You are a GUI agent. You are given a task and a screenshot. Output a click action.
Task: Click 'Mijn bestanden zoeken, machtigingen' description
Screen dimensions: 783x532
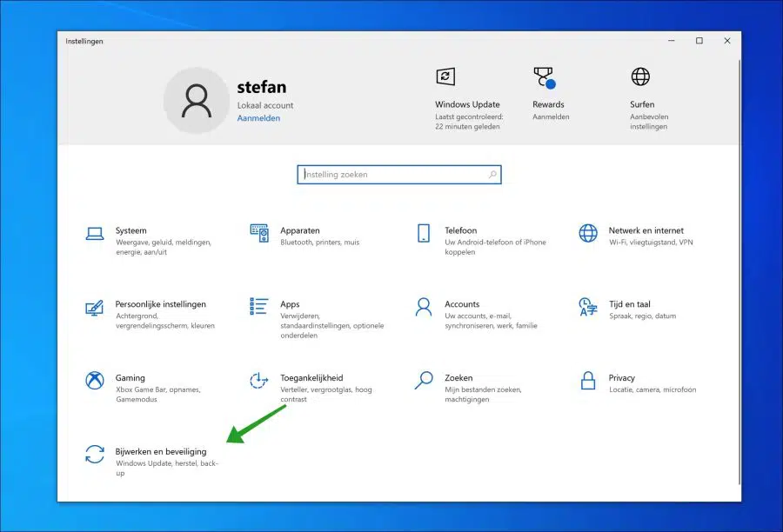(x=483, y=395)
